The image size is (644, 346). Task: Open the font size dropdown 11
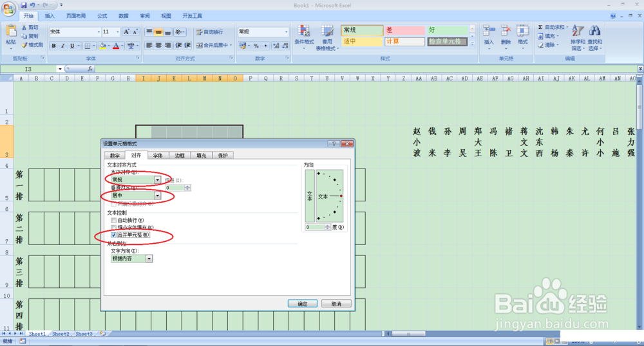pos(117,32)
